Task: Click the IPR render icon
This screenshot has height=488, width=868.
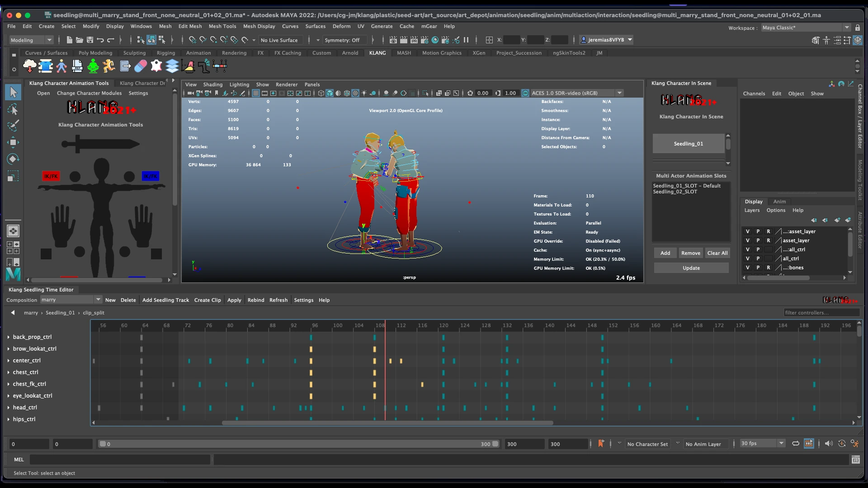Action: pyautogui.click(x=414, y=40)
